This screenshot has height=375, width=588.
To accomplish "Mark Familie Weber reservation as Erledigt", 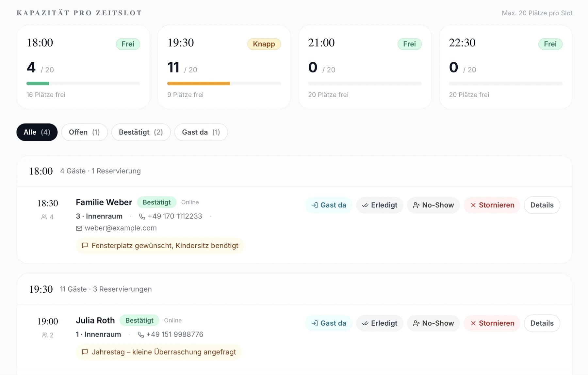I will (380, 205).
